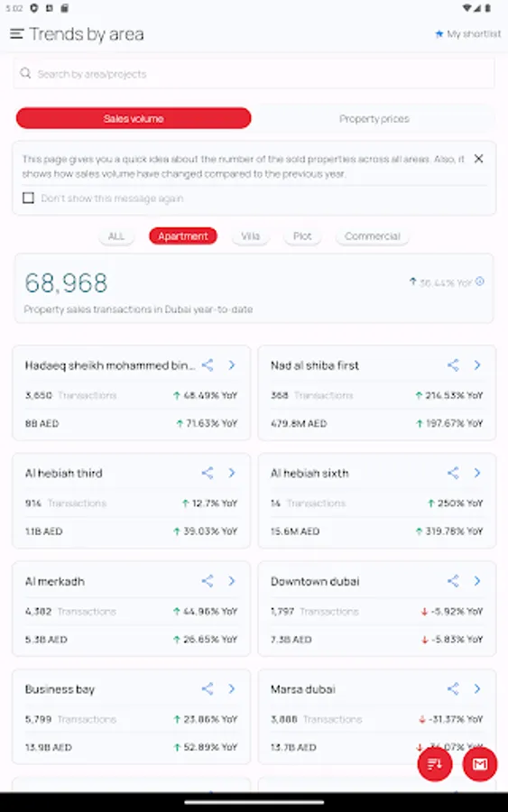This screenshot has height=812, width=508.
Task: Switch to Property prices tab
Action: pos(374,118)
